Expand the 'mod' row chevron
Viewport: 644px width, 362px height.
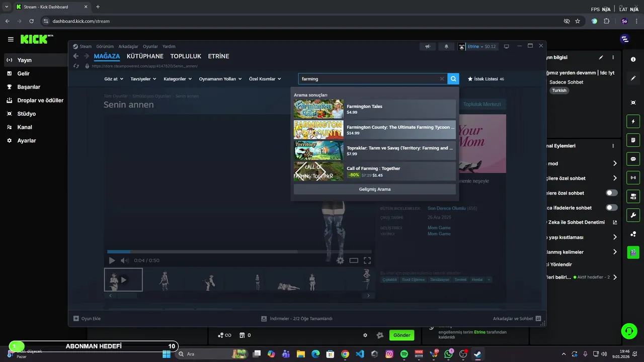pos(614,163)
